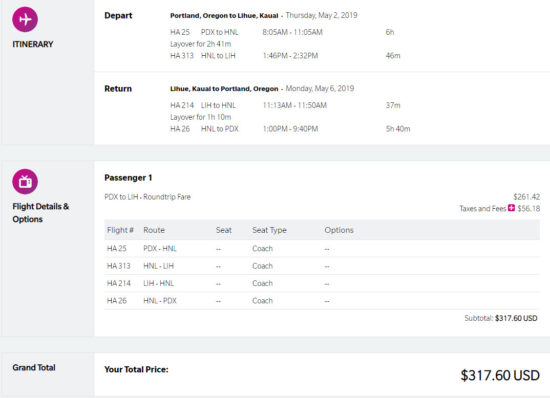
Task: Click the Depart heading
Action: coord(118,16)
